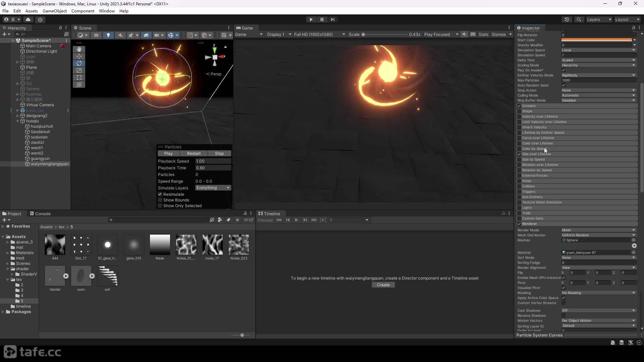Click the Mute Audio icon in Game view
The height and width of the screenshot is (362, 644).
[x=464, y=35]
